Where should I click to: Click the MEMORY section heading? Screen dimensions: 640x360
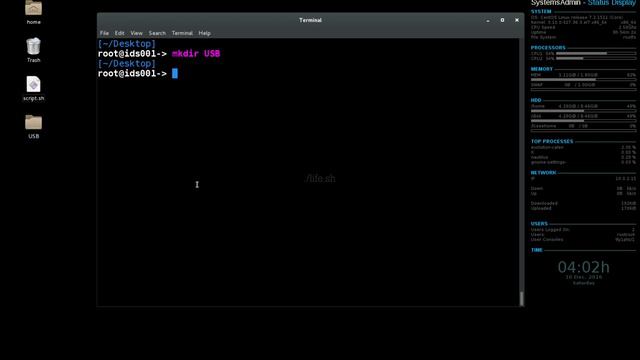[542, 69]
